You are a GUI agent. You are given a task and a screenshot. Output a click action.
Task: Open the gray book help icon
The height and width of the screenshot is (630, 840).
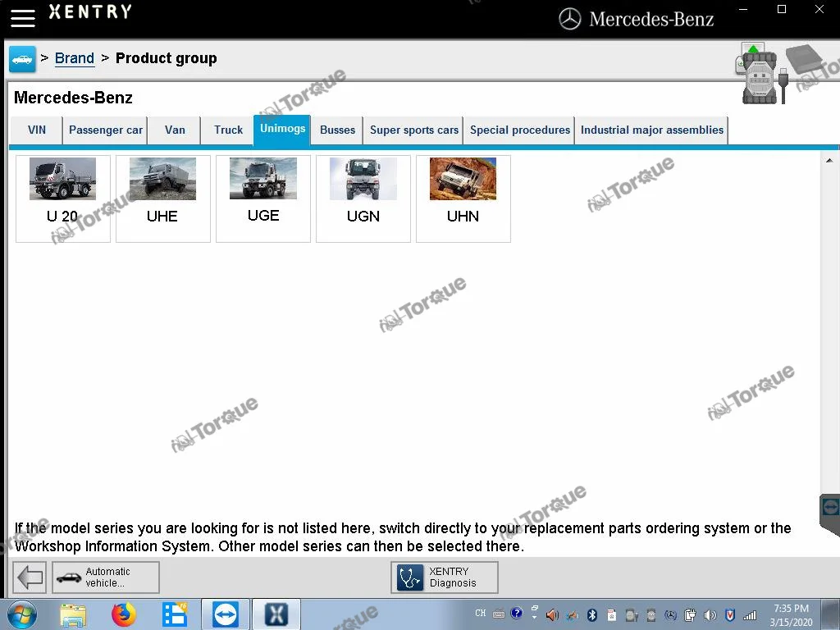pos(806,59)
